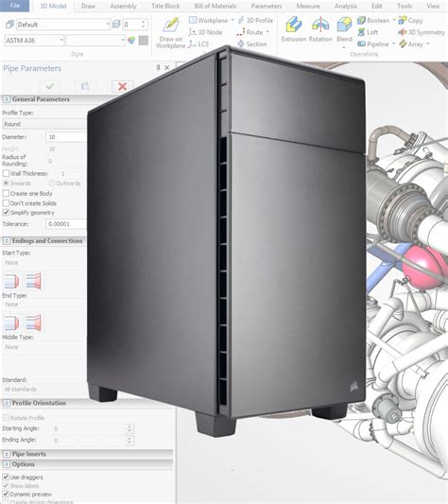Select the Draw on Workplane tool
The image size is (448, 504).
pyautogui.click(x=171, y=33)
